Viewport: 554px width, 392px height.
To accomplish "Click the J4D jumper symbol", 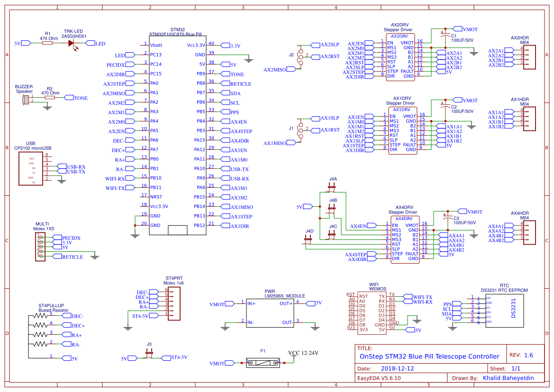I will 308,239.
